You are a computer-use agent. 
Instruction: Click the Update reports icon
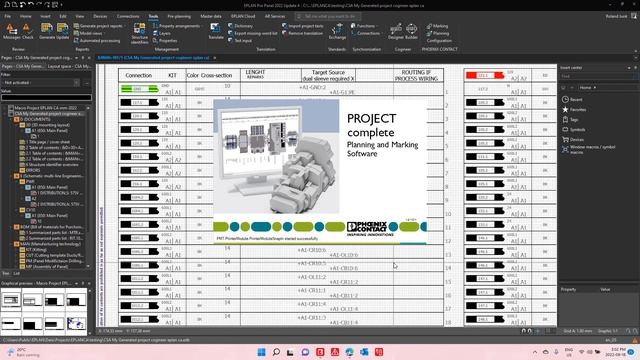[62, 31]
